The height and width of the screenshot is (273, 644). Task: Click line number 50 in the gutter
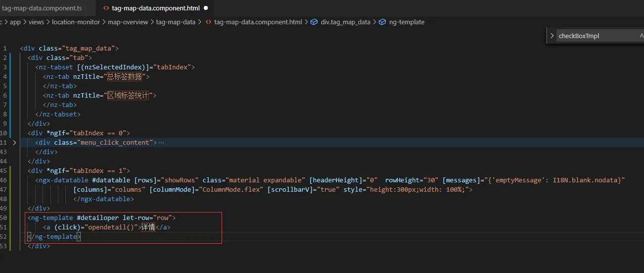tap(4, 218)
